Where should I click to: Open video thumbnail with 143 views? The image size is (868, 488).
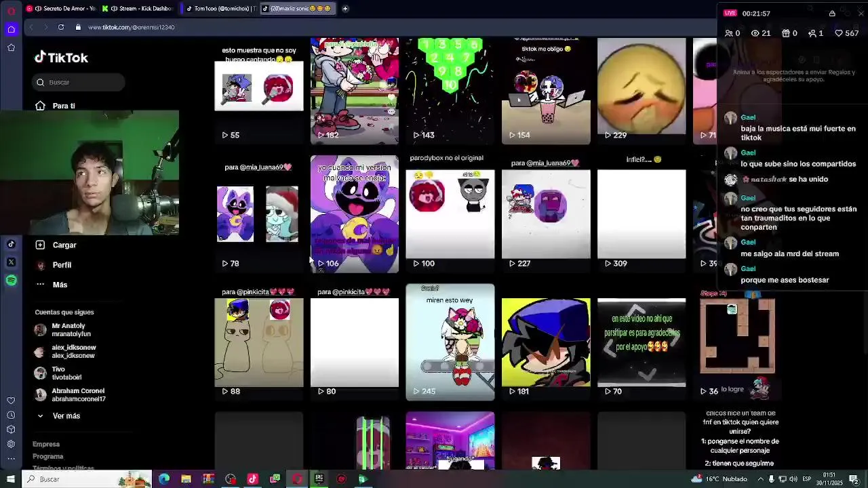click(x=450, y=91)
